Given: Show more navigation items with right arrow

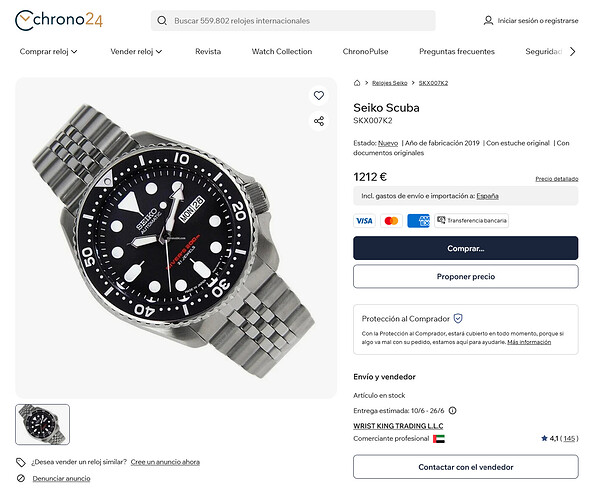Looking at the screenshot, I should [572, 51].
